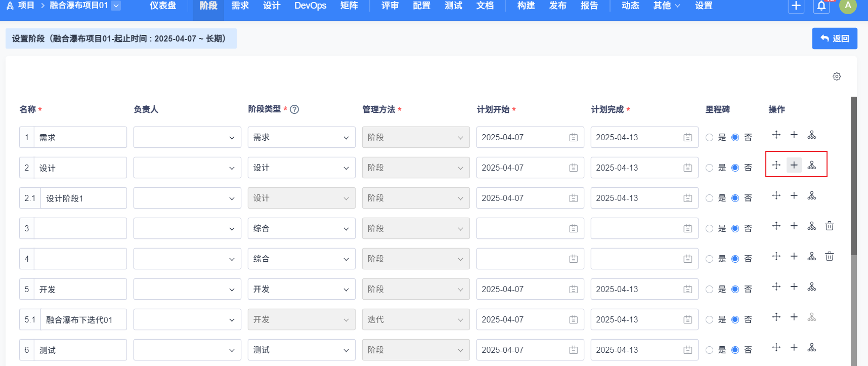The width and height of the screenshot is (868, 366).
Task: Open the 设置 navigation item
Action: (x=704, y=6)
